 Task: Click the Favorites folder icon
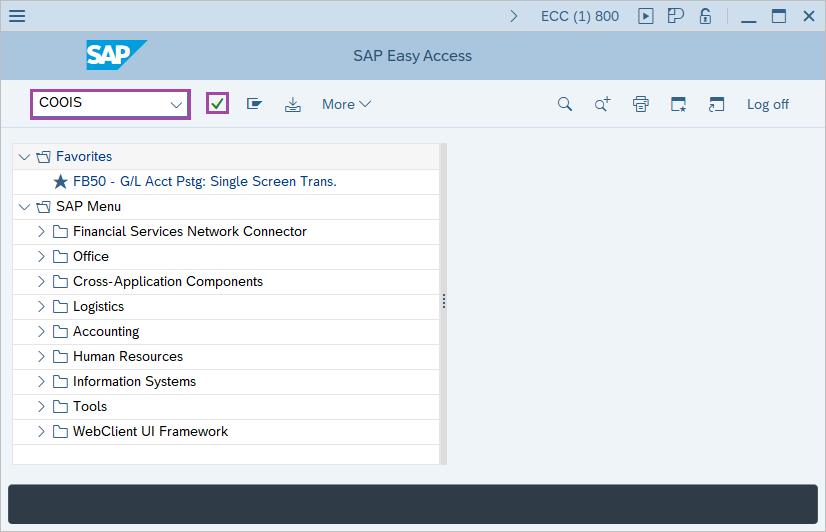pos(43,156)
